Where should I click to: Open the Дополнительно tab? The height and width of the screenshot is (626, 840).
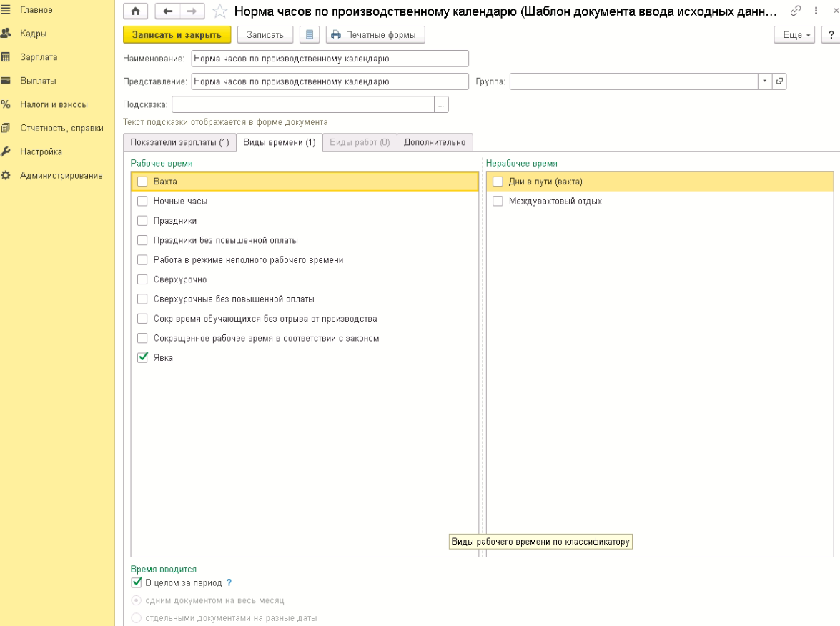[435, 142]
